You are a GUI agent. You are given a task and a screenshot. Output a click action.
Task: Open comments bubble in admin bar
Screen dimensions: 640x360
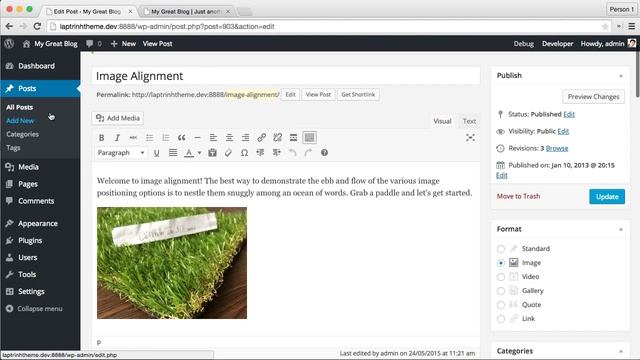tap(93, 43)
